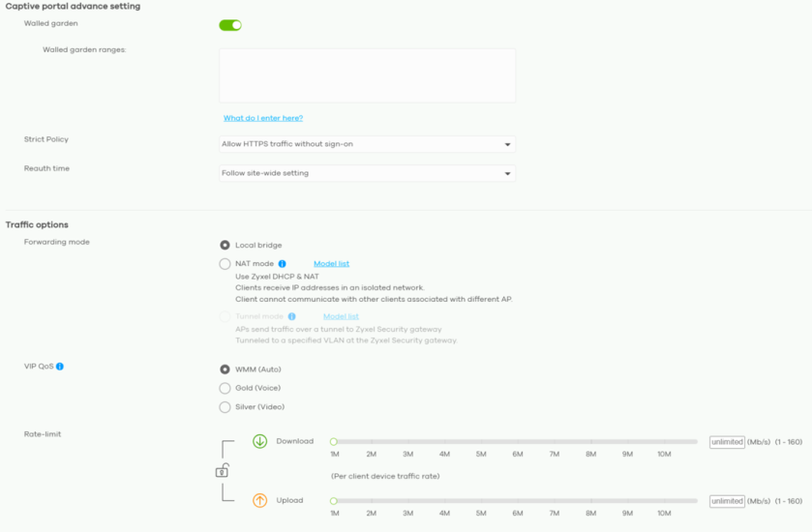Viewport: 812px width, 532px height.
Task: Click the Upload unlimited rate field
Action: click(727, 501)
